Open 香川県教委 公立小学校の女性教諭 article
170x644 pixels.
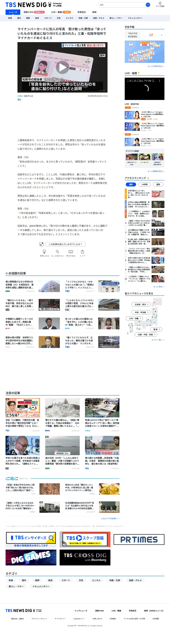pos(33,286)
